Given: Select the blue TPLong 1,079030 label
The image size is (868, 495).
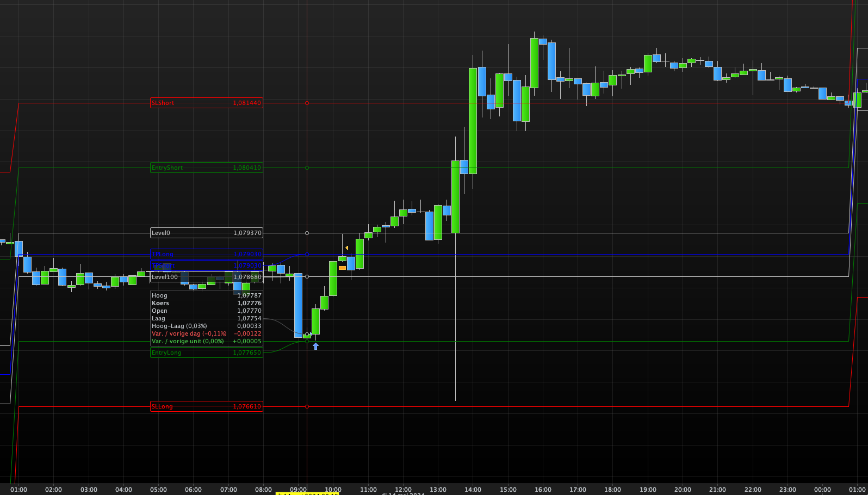Looking at the screenshot, I should click(x=207, y=255).
